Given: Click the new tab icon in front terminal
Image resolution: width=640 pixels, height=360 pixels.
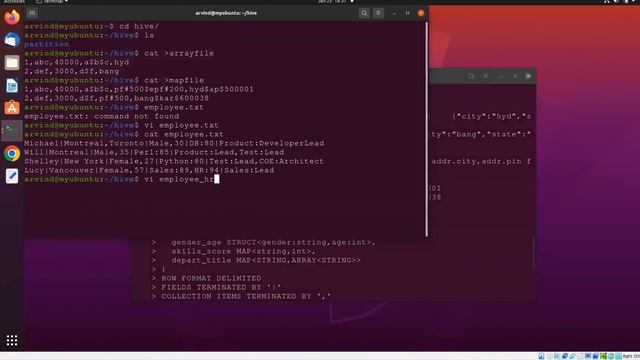Looking at the screenshot, I should (32, 13).
